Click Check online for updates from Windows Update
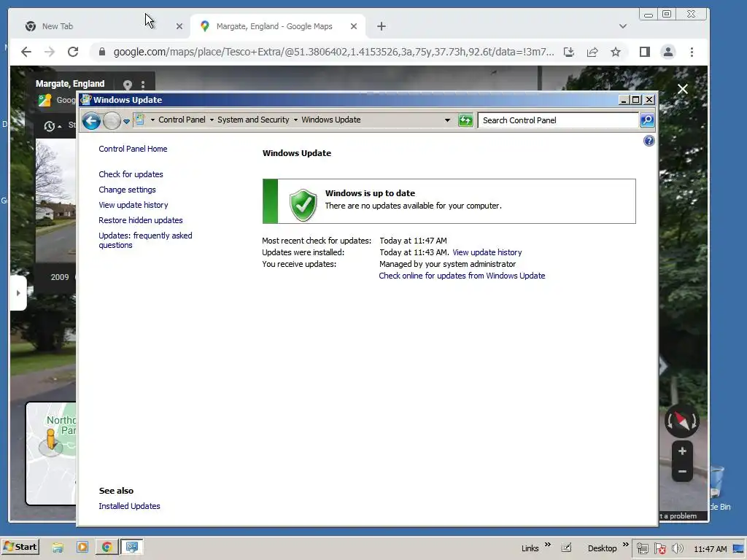 (x=462, y=276)
